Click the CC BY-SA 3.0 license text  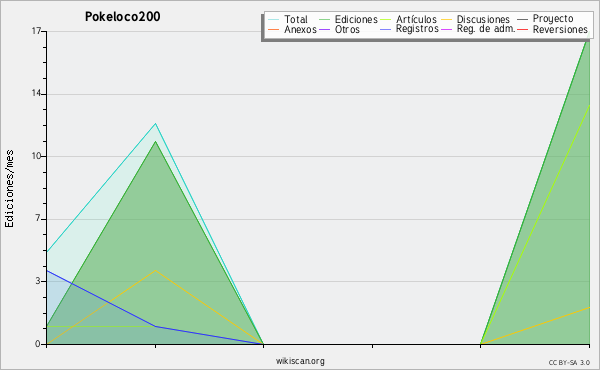tap(569, 363)
